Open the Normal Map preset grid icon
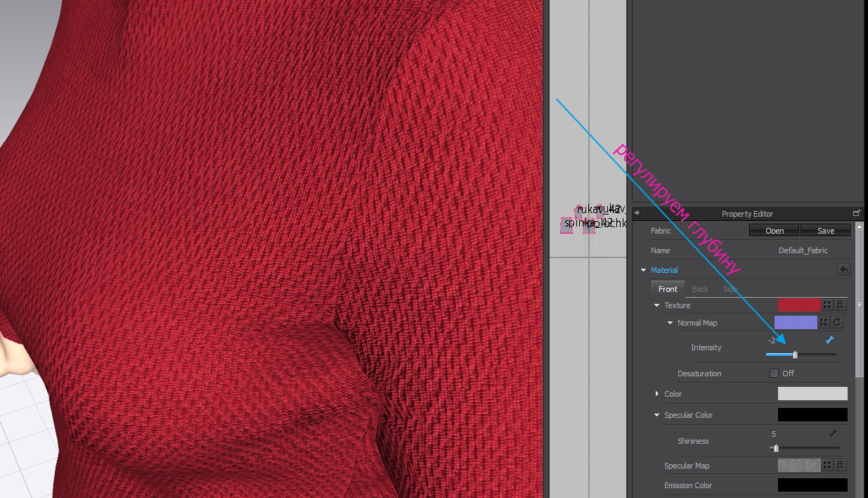Image resolution: width=868 pixels, height=498 pixels. (824, 322)
